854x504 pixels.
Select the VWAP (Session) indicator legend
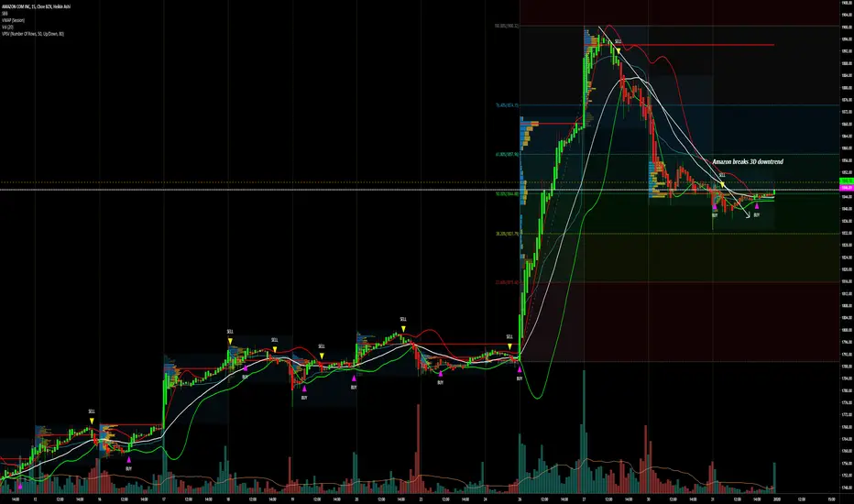(14, 20)
